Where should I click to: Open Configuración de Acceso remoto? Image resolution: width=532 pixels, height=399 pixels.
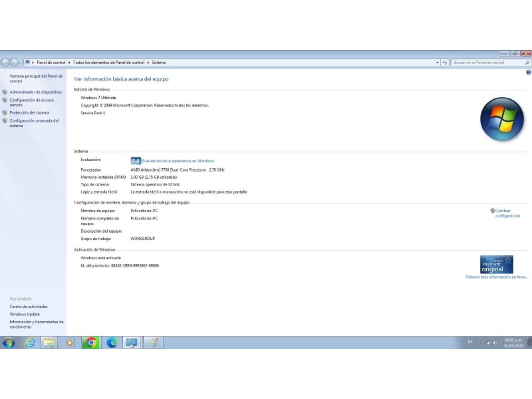coord(32,102)
